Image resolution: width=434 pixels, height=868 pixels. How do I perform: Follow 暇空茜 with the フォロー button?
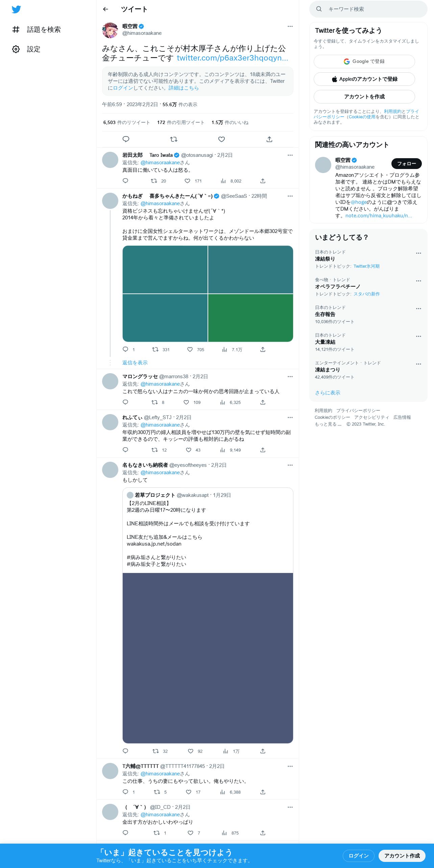(407, 164)
